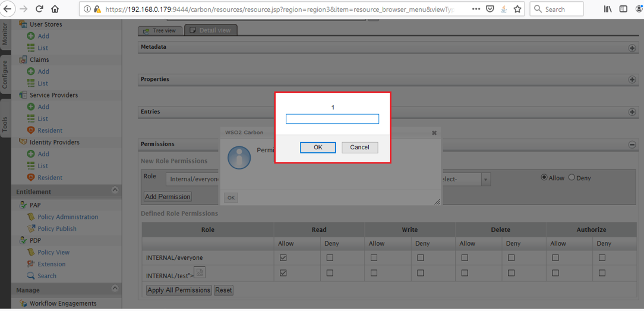
Task: Close the WSO2 Carbon dialog with X
Action: pos(434,133)
